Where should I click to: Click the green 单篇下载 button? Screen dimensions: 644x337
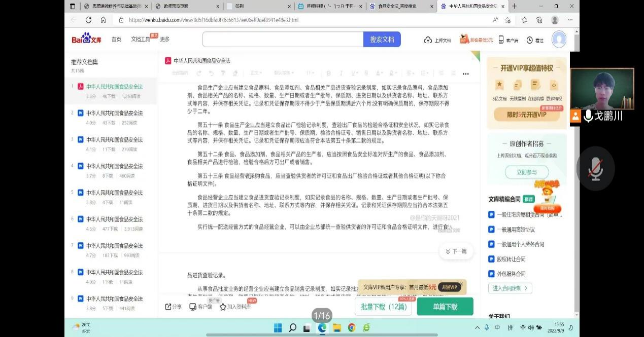(445, 307)
